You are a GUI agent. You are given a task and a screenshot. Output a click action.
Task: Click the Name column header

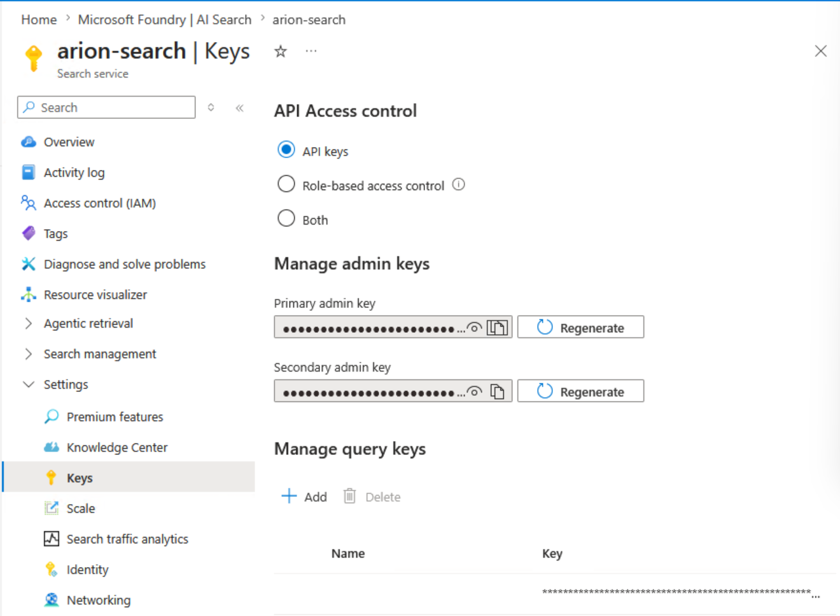tap(348, 554)
